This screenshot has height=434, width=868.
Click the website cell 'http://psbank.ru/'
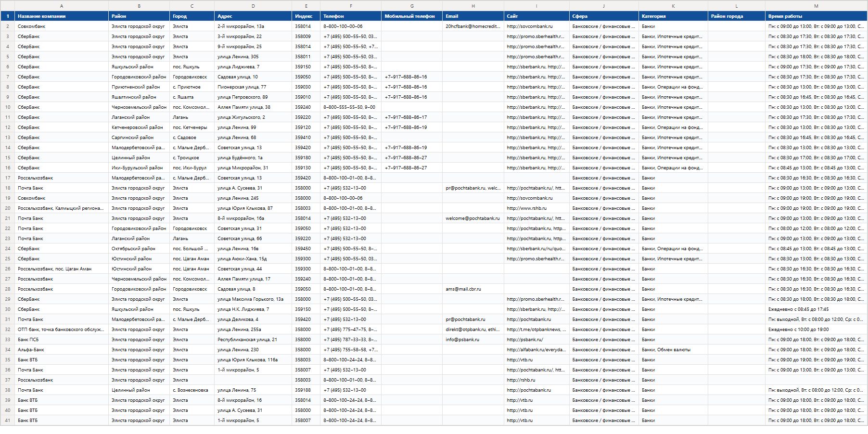coord(536,340)
